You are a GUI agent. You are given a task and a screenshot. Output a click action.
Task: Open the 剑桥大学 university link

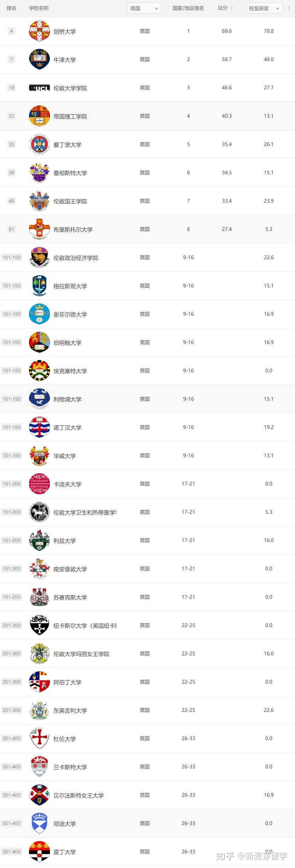click(65, 31)
